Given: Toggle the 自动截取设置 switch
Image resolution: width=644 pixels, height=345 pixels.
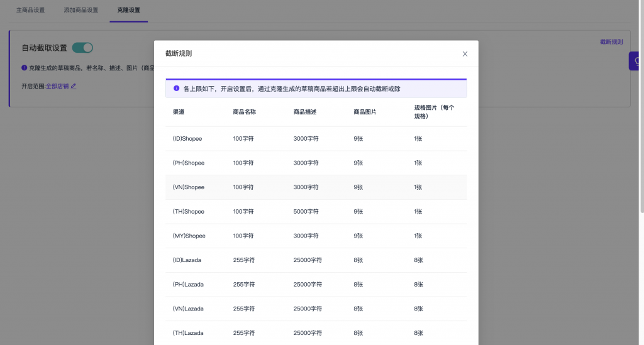Looking at the screenshot, I should [x=82, y=48].
